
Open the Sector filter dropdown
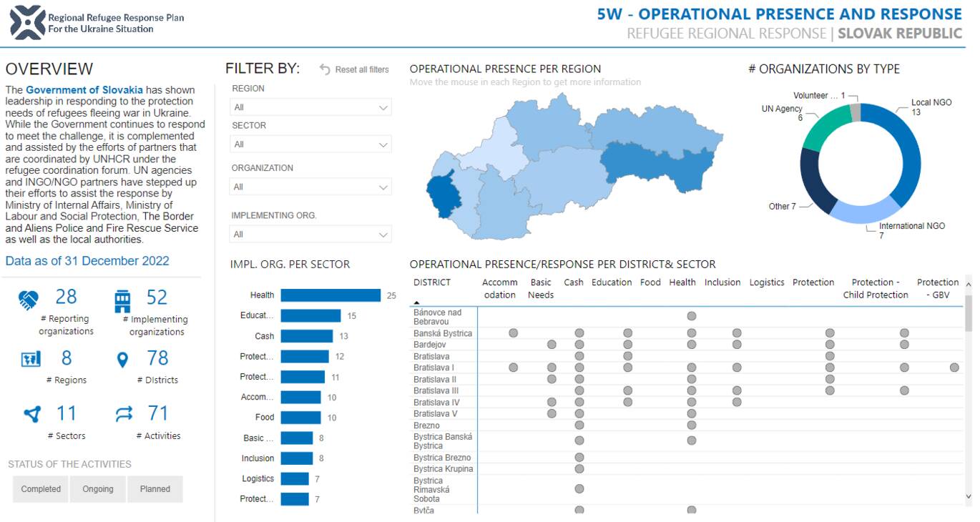click(x=311, y=144)
